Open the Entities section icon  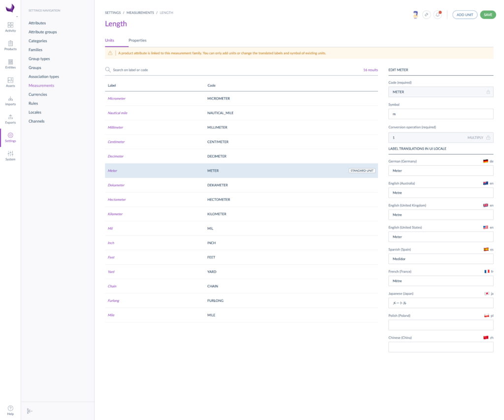(x=10, y=64)
